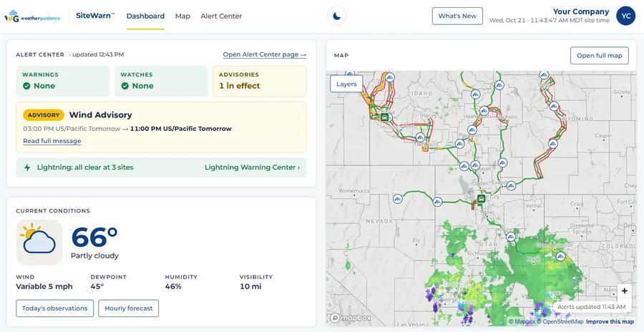Click the Variable 5 mph wind value

point(44,286)
